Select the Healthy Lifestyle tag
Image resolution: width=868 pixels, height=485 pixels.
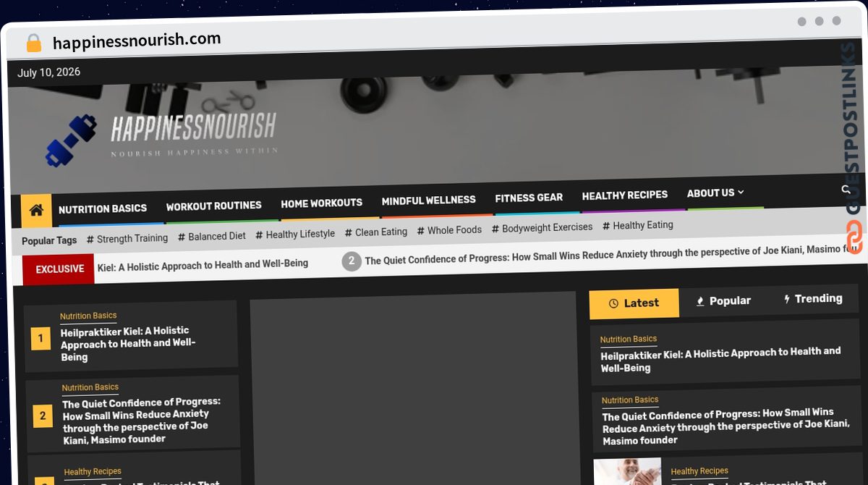click(295, 234)
